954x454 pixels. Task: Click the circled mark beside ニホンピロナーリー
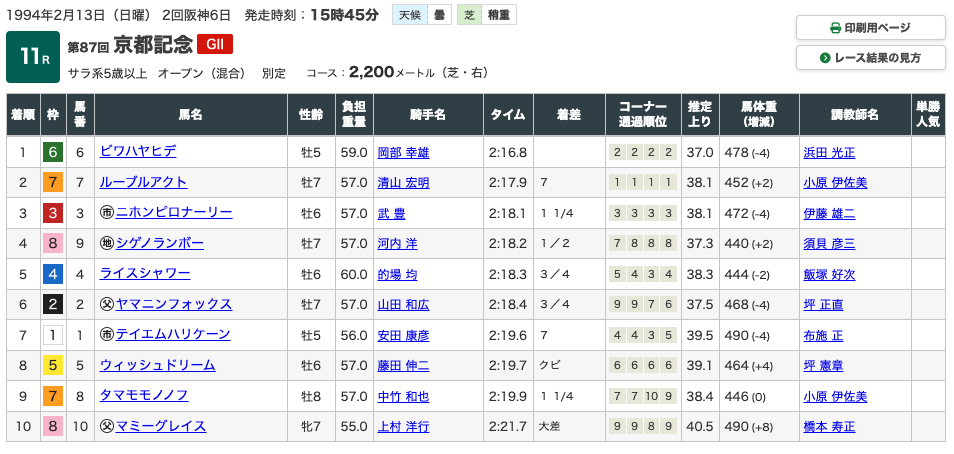point(107,213)
